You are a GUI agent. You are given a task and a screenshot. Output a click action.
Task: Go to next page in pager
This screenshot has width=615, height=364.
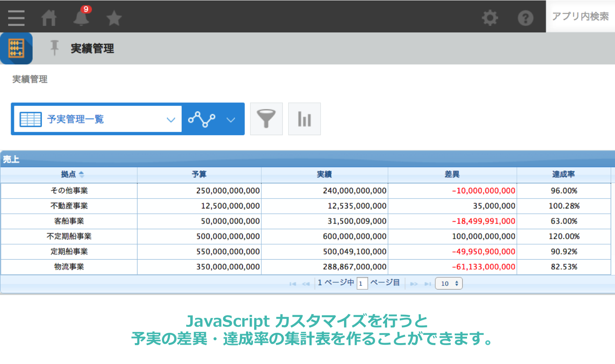click(414, 284)
